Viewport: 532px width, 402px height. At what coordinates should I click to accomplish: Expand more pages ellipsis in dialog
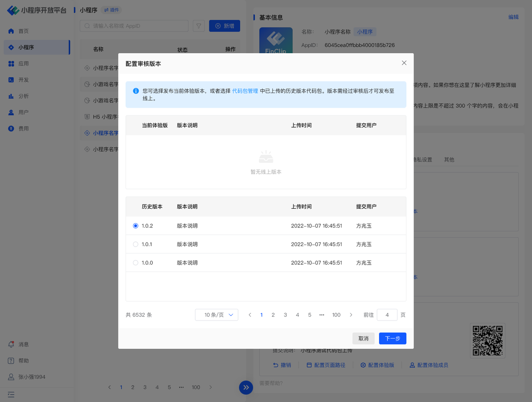(x=322, y=315)
